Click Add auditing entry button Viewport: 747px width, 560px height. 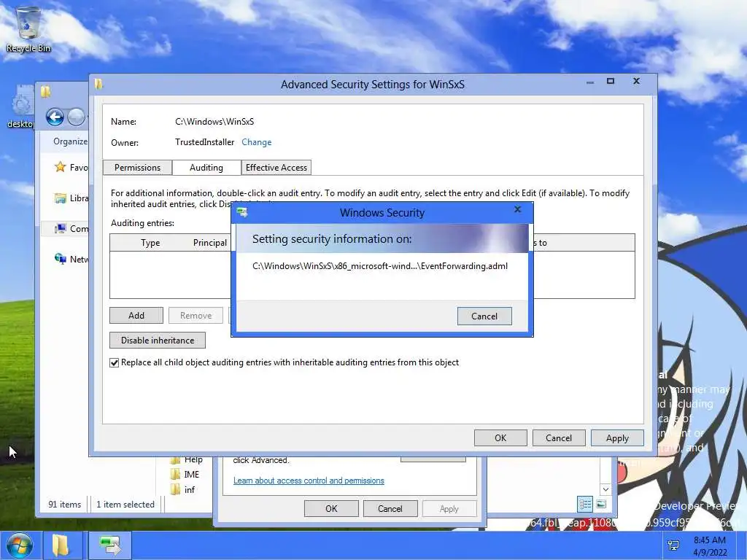(x=136, y=315)
